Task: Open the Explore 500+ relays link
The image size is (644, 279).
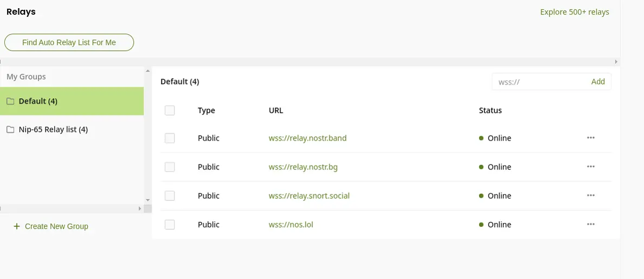Action: point(574,12)
